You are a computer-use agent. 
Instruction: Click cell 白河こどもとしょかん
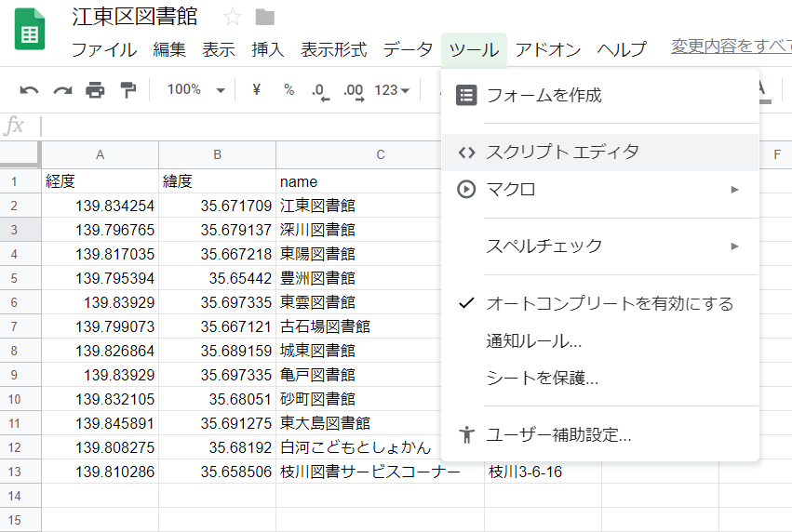pos(358,447)
